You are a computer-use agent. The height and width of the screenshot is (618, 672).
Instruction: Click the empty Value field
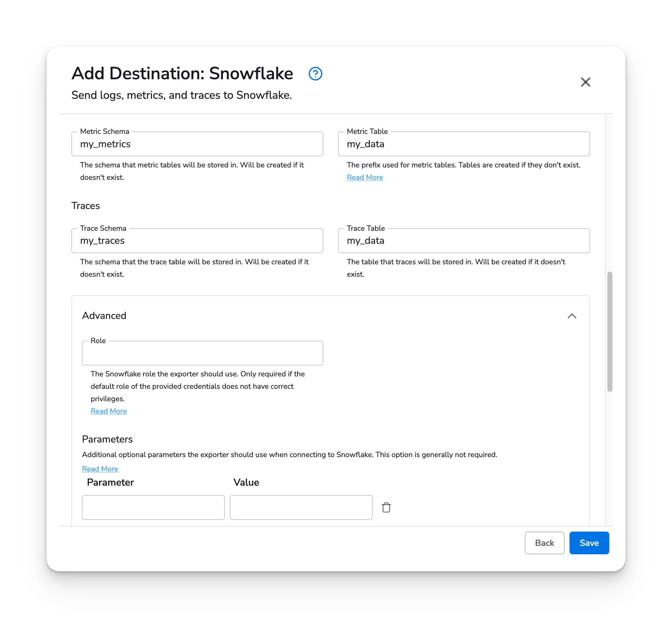301,507
